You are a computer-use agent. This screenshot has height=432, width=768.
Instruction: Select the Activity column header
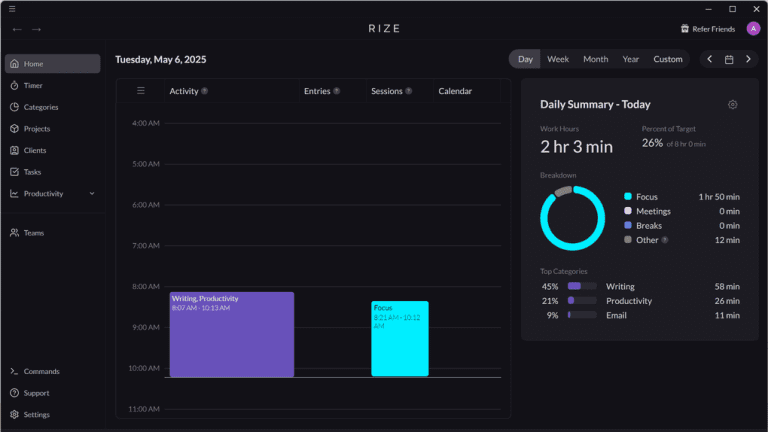point(184,91)
